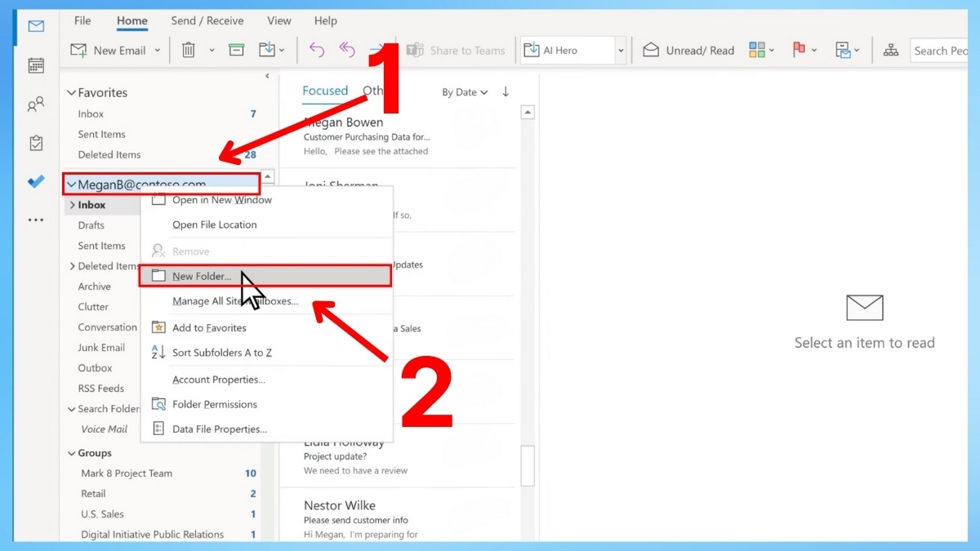Collapse the Favorites section
The width and height of the screenshot is (980, 551).
pyautogui.click(x=72, y=93)
